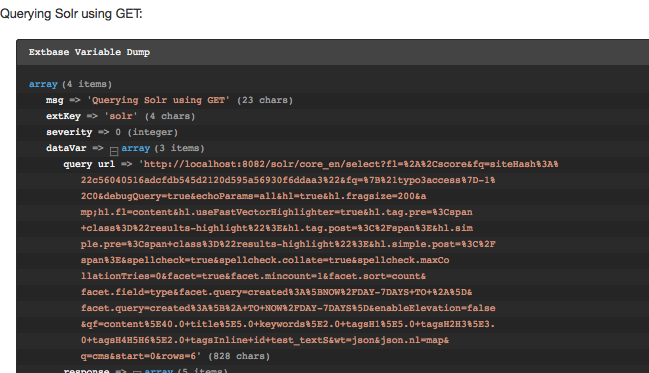Click the line containing 'enableElevation=false'
This screenshot has width=649, height=373.
288,308
